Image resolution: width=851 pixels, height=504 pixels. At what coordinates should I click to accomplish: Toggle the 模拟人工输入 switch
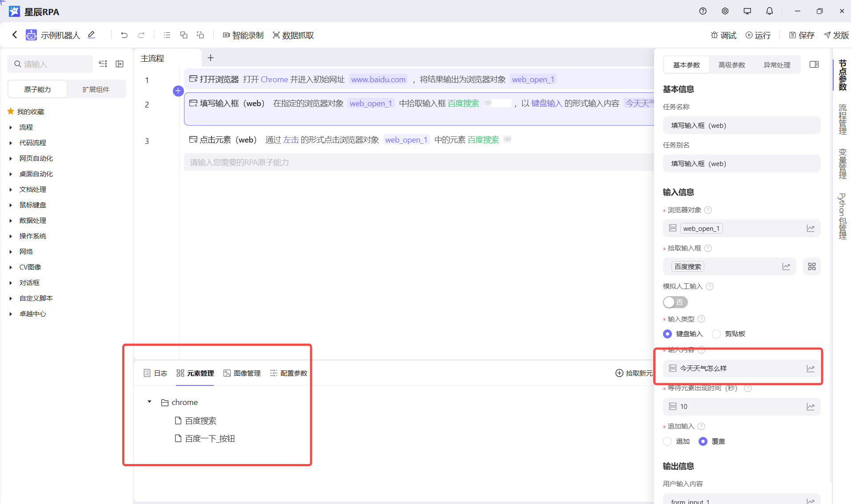pos(675,302)
